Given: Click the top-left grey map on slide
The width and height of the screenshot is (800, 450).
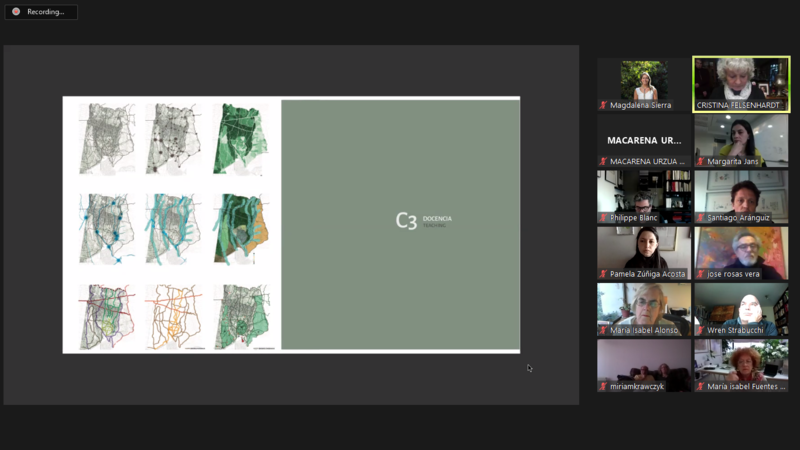Looking at the screenshot, I should tap(105, 139).
